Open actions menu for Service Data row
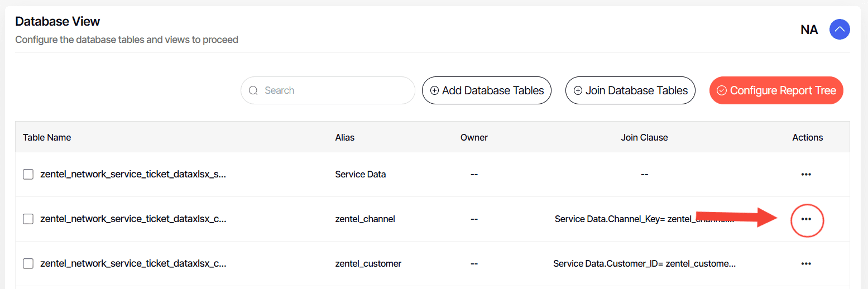Image resolution: width=868 pixels, height=289 pixels. point(806,175)
